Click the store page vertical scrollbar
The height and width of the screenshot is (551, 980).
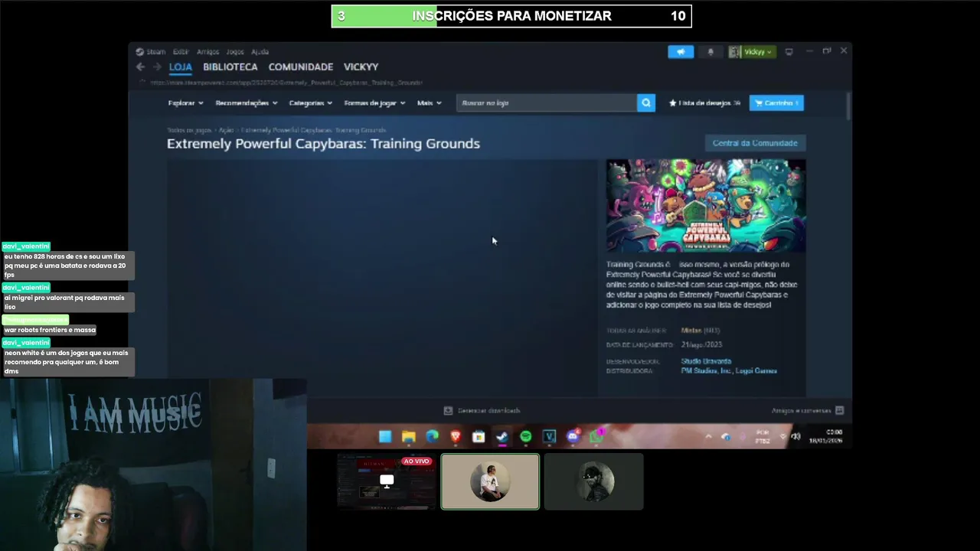pyautogui.click(x=848, y=106)
